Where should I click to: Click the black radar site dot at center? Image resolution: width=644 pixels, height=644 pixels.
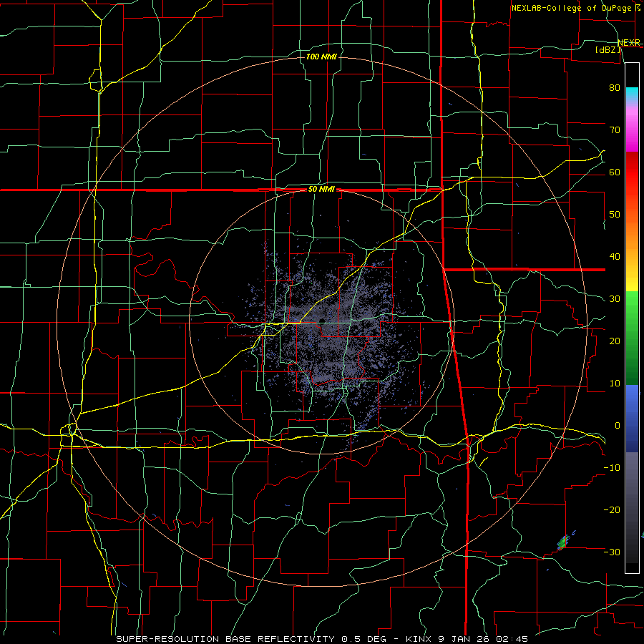click(x=321, y=321)
